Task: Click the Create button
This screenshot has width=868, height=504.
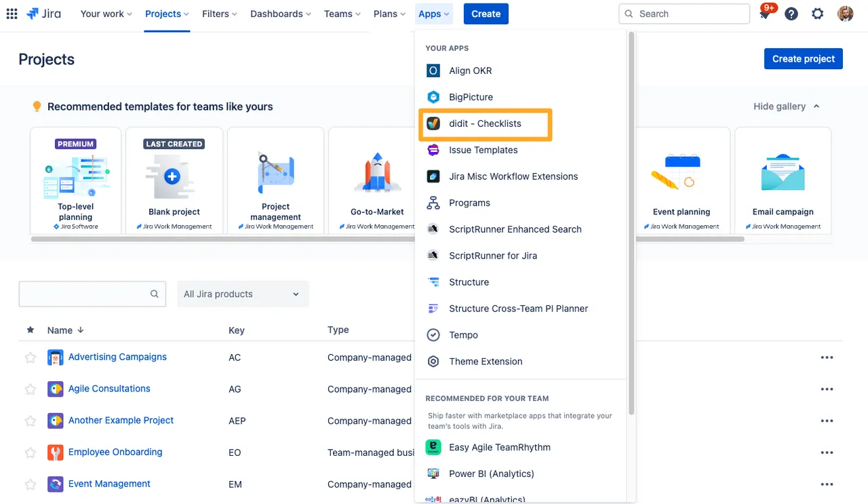Action: pos(486,14)
